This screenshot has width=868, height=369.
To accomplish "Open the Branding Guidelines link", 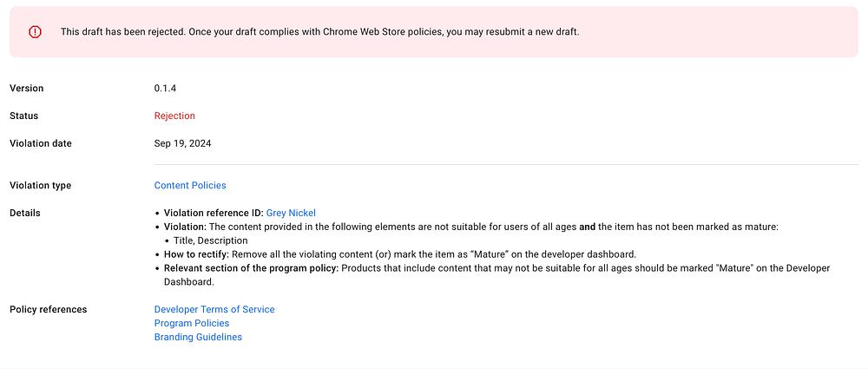I will 198,337.
